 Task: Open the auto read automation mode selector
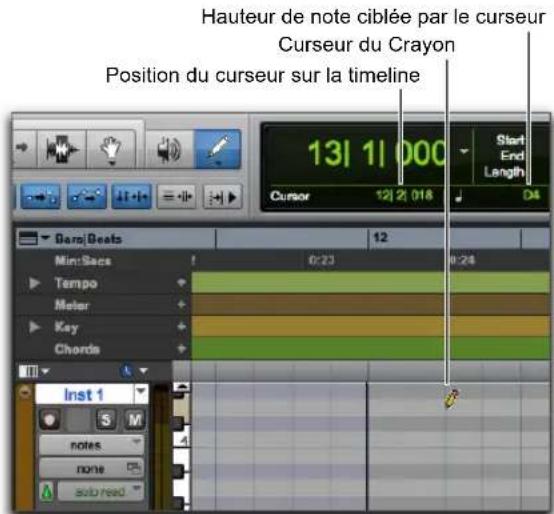pos(101,491)
